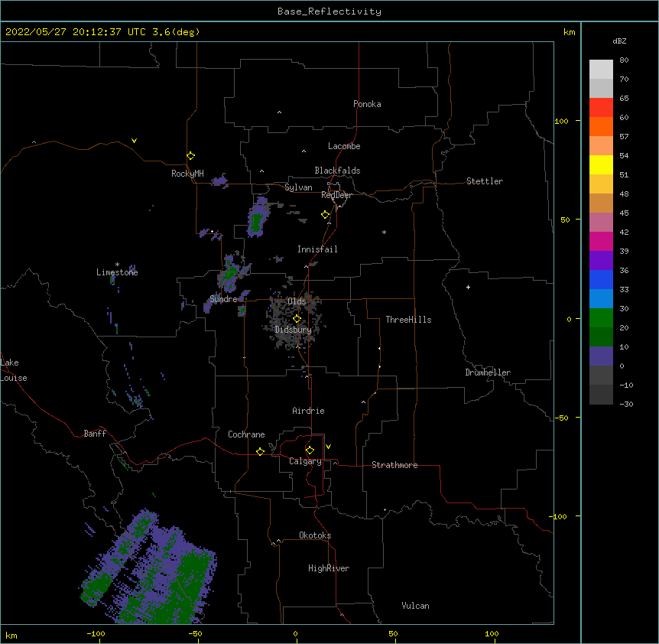The width and height of the screenshot is (659, 644).
Task: Click the -50 tick label on the horizontal axis
Action: click(x=195, y=633)
